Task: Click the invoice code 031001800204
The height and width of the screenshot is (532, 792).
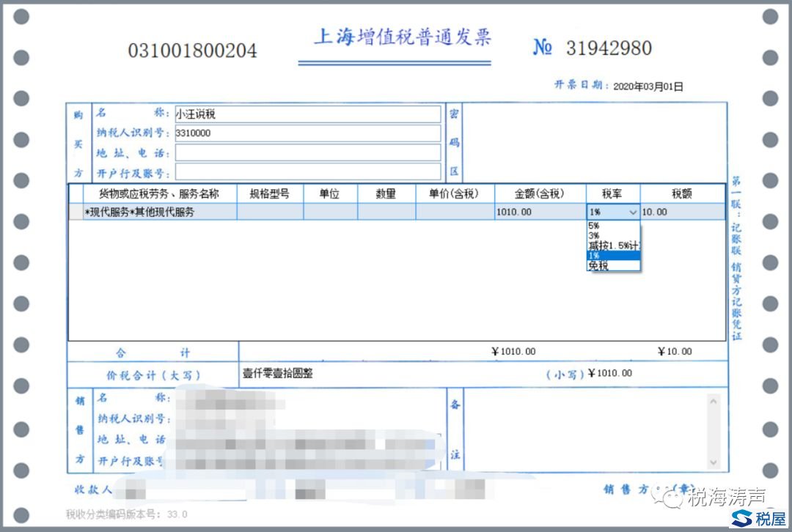Action: click(192, 51)
